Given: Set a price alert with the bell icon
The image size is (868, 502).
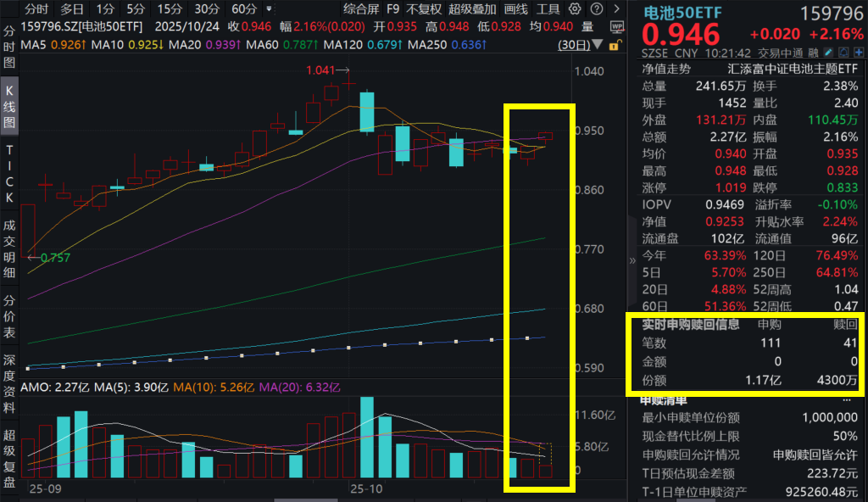Looking at the screenshot, I should pyautogui.click(x=843, y=52).
